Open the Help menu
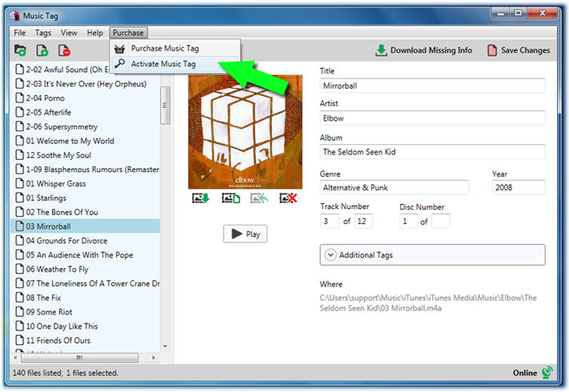 coord(94,33)
